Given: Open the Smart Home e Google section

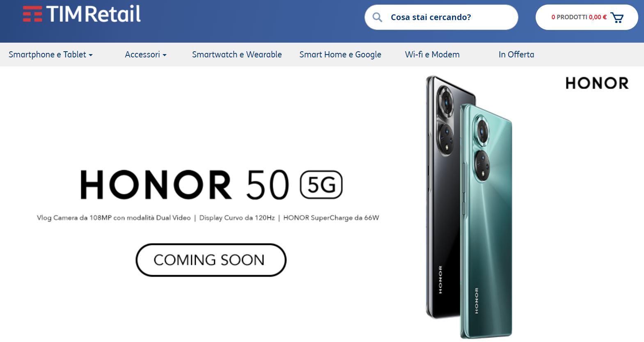Looking at the screenshot, I should [x=340, y=55].
